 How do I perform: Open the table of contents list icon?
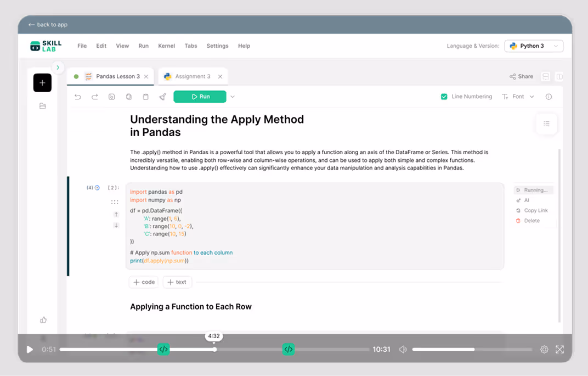546,124
